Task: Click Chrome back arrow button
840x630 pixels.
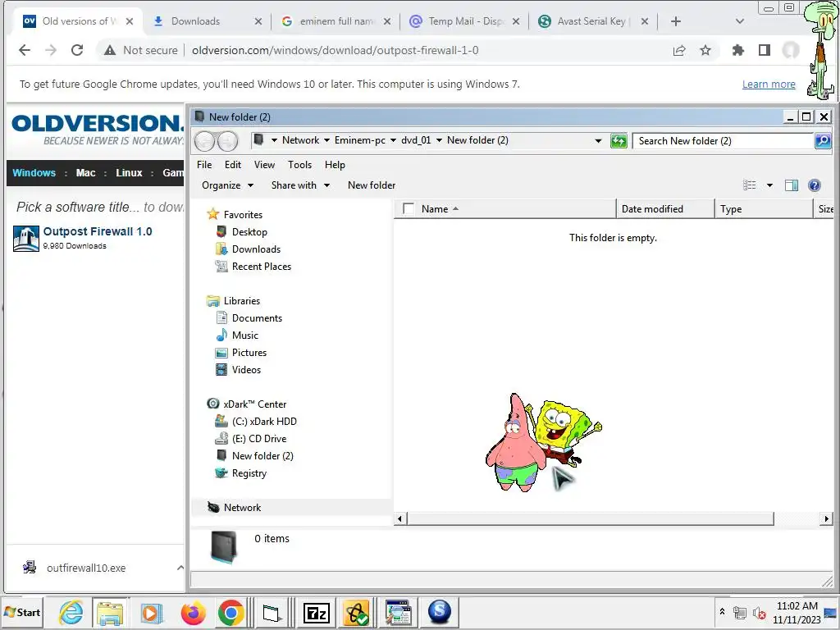Action: point(25,50)
